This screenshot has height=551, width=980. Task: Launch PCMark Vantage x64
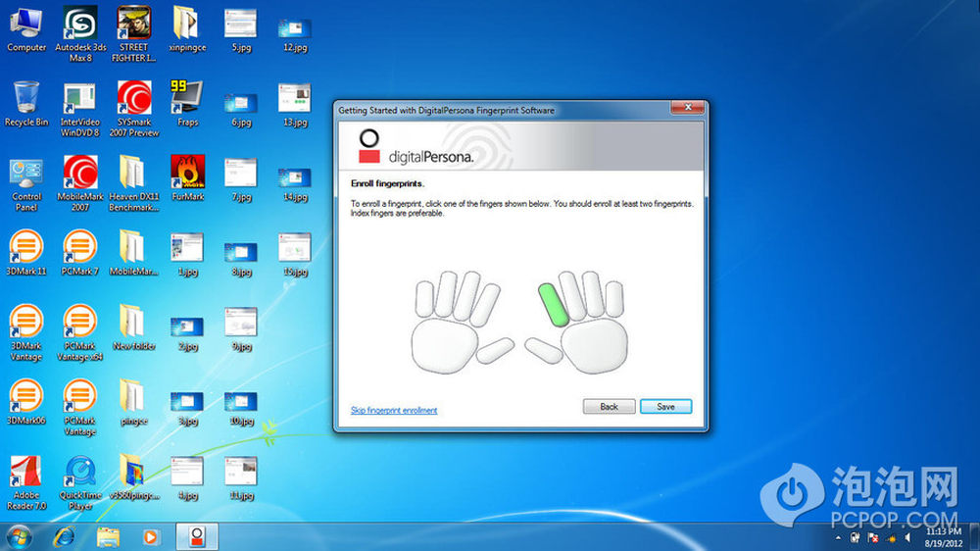click(80, 332)
